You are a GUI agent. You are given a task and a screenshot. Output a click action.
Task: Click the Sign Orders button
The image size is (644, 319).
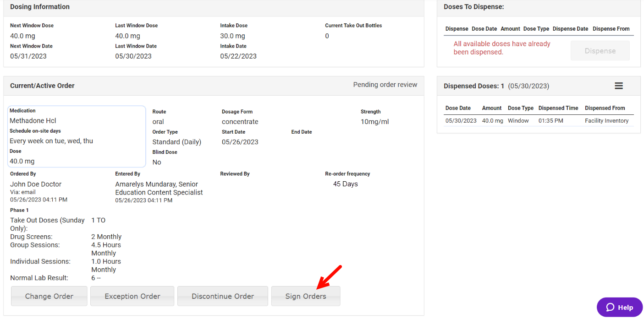click(x=305, y=296)
